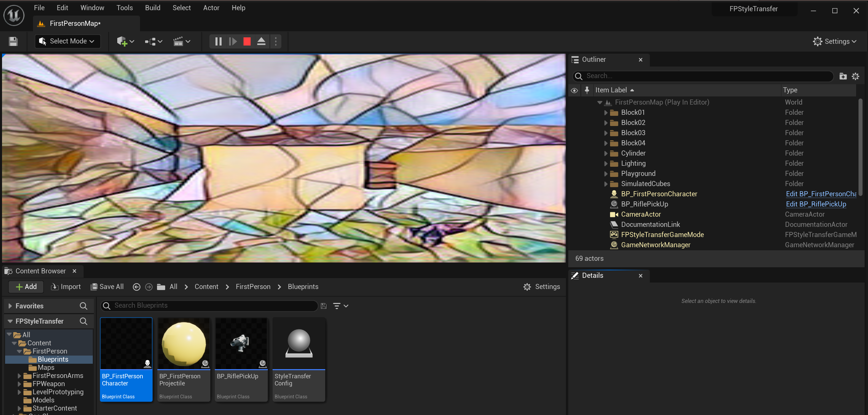The image size is (868, 415).
Task: Collapse the FPStyleTransfer tree section
Action: pos(10,321)
